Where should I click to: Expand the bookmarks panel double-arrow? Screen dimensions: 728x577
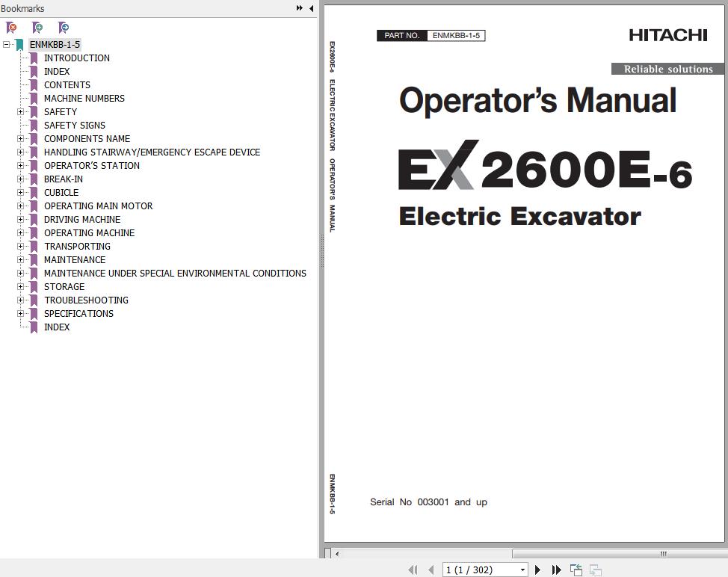300,8
